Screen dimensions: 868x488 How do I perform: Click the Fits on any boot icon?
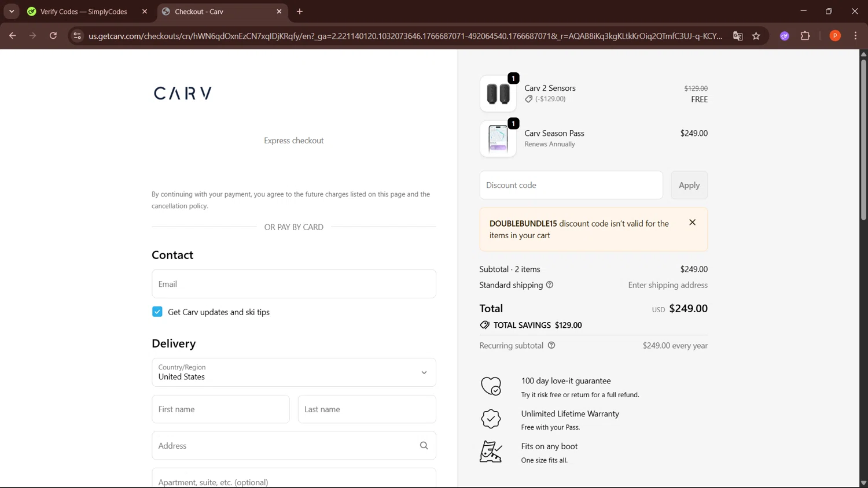(x=491, y=452)
